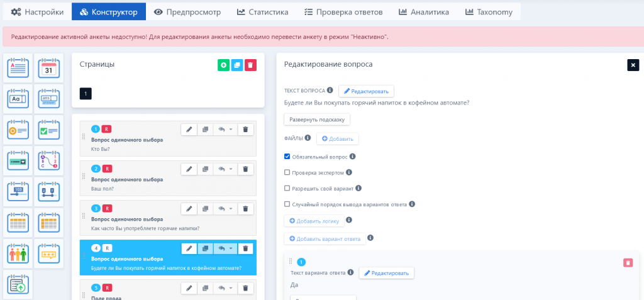
Task: Show info tooltip next to 'Файлы'
Action: (x=308, y=138)
